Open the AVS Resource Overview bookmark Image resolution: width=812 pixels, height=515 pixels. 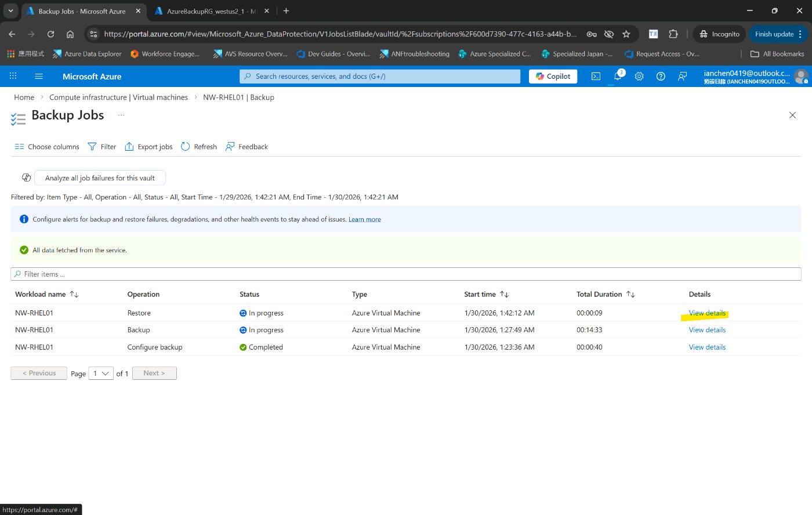click(250, 54)
